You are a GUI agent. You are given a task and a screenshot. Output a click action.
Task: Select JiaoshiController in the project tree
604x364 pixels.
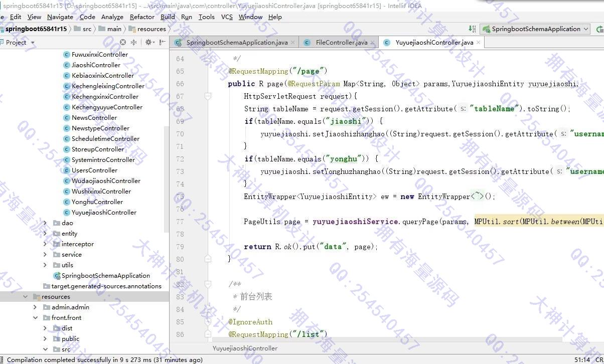pos(96,65)
